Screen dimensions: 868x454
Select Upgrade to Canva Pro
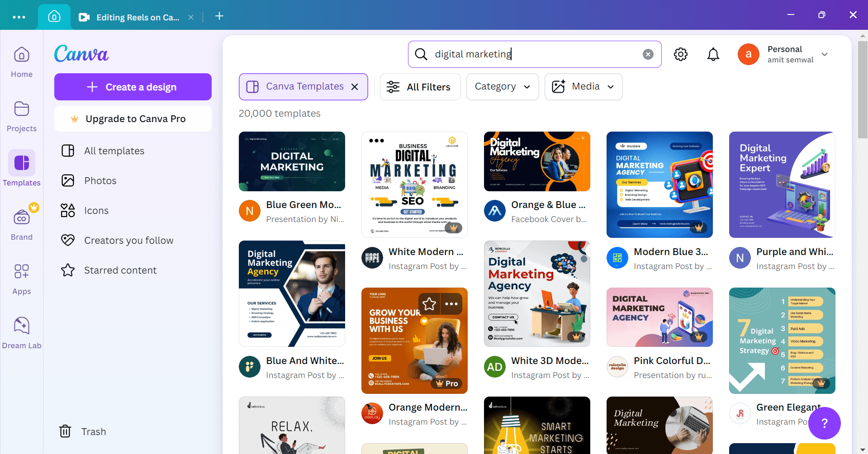coord(133,118)
